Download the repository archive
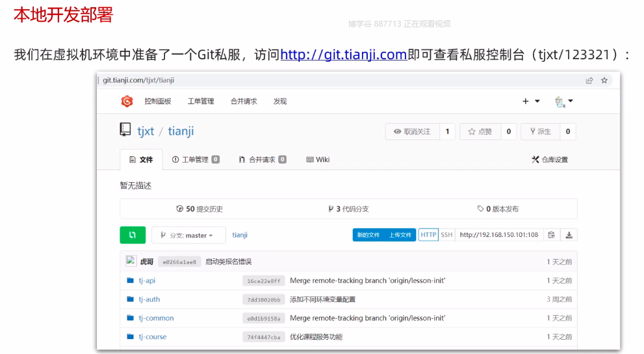This screenshot has width=644, height=354. tap(569, 235)
